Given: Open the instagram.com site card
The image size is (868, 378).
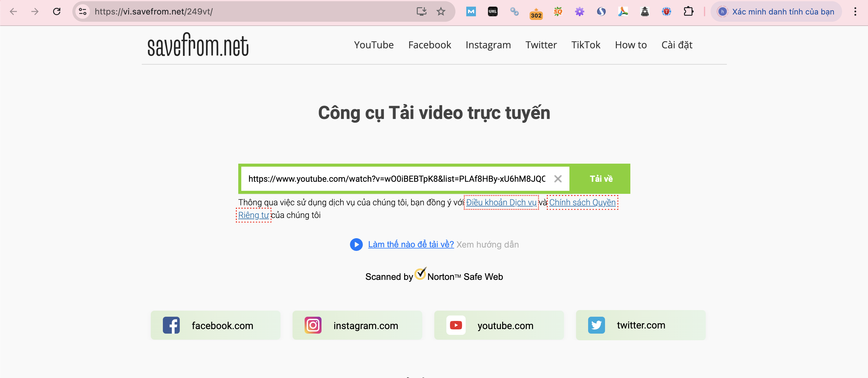Looking at the screenshot, I should (357, 325).
